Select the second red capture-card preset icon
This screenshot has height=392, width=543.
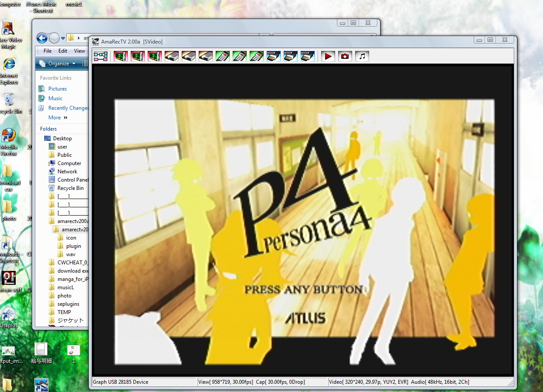(x=138, y=56)
